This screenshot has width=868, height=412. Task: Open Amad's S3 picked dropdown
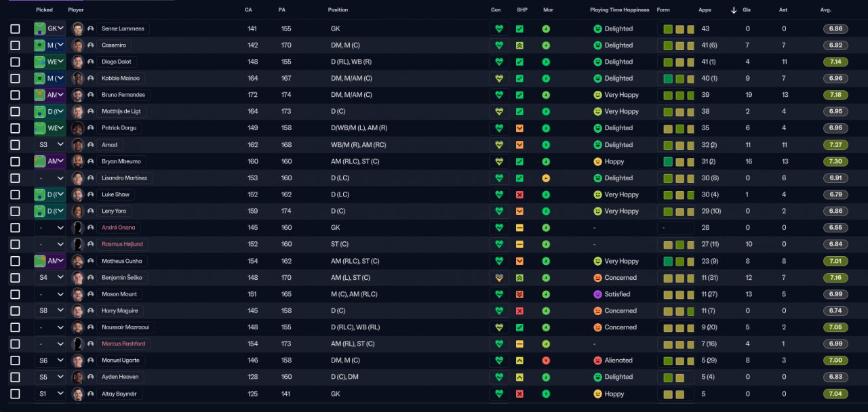tap(51, 145)
